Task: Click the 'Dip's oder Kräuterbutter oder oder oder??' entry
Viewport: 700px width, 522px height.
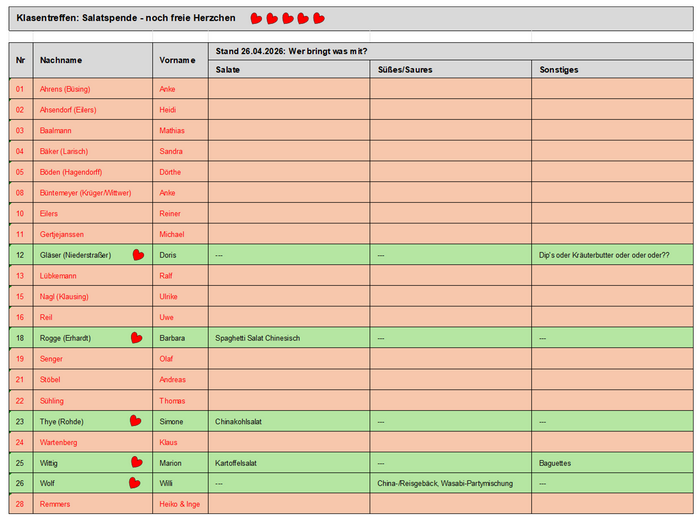Action: coord(604,255)
